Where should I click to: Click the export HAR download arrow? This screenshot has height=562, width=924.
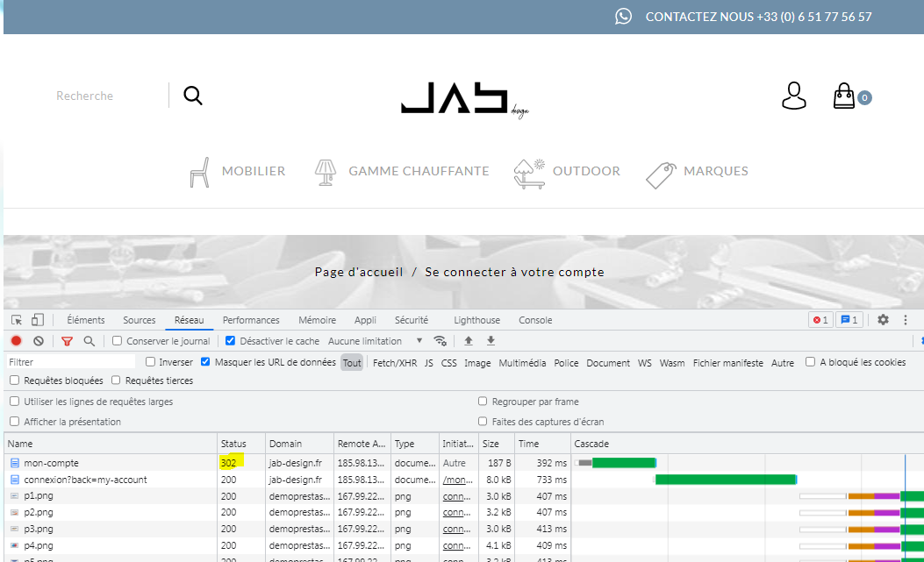click(491, 340)
